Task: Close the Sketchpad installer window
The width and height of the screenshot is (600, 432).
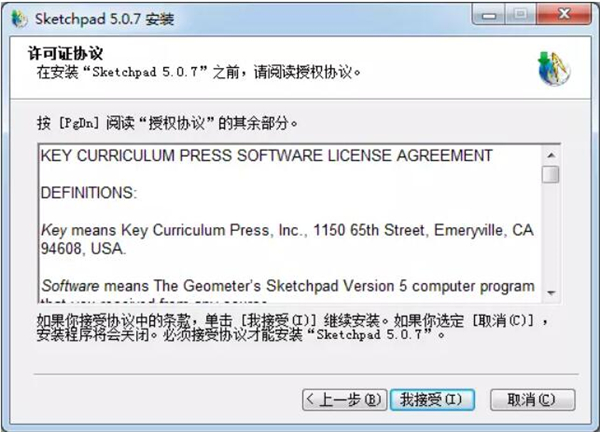Action: click(x=564, y=15)
